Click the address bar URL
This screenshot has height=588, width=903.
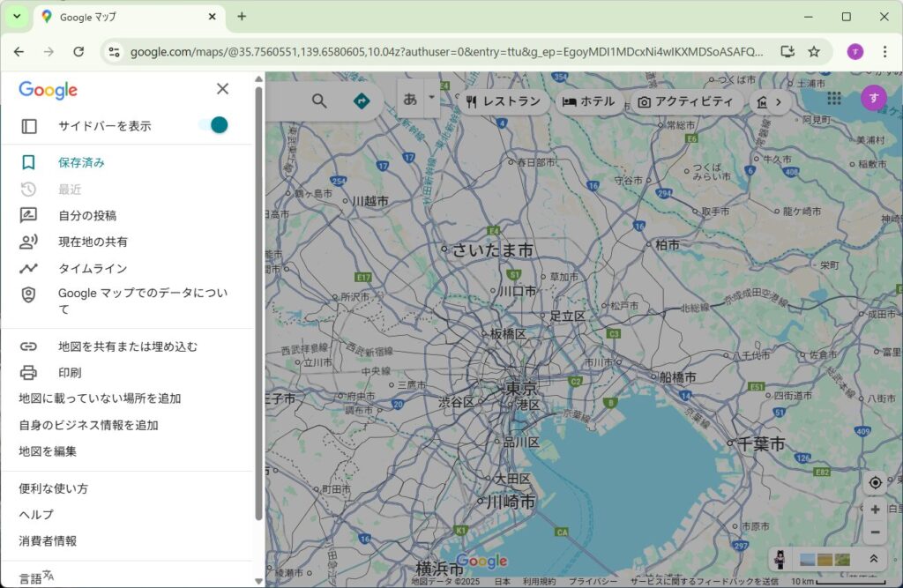pyautogui.click(x=446, y=52)
